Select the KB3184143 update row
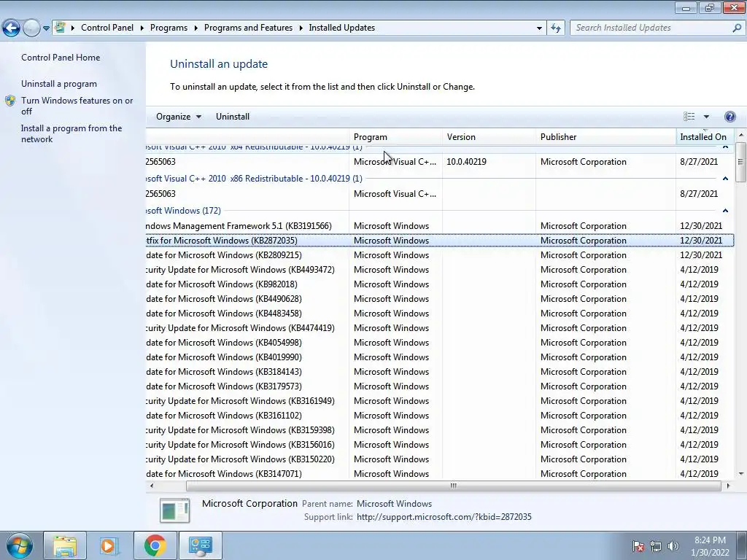 (x=440, y=372)
